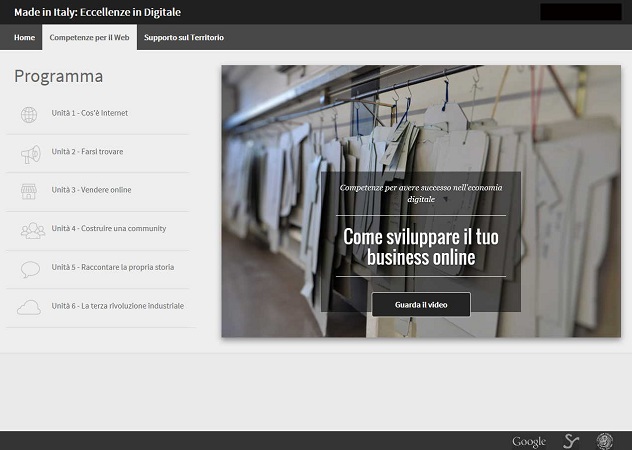Switch to the Supporto sul Territorio tab
Screen dimensions: 632x450
click(x=184, y=38)
